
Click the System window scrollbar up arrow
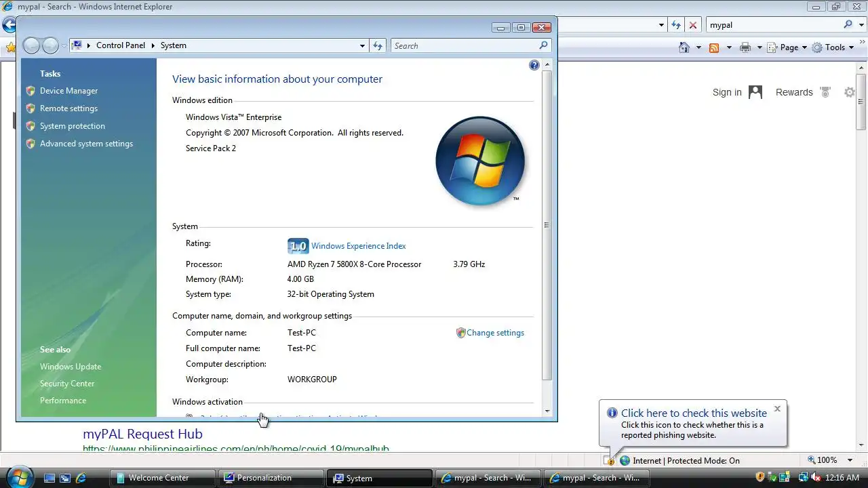click(547, 64)
